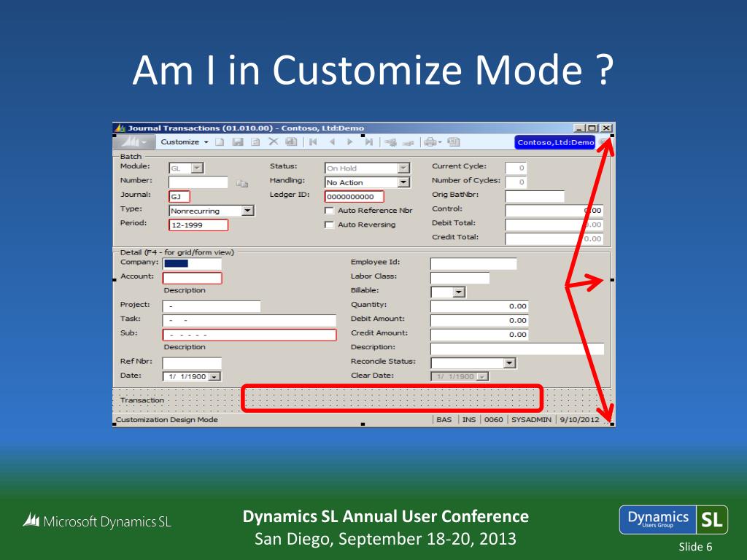This screenshot has width=747, height=560.
Task: Click the New document toolbar icon
Action: [x=220, y=142]
